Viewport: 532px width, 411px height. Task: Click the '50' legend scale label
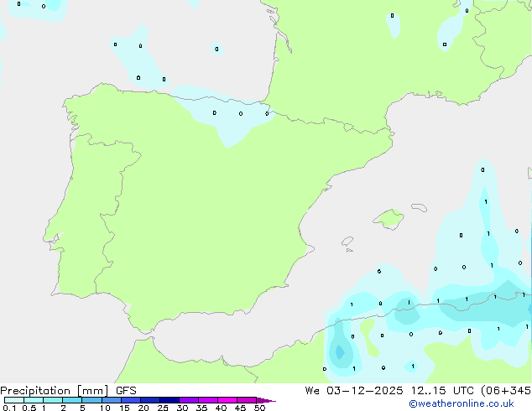[259, 408]
